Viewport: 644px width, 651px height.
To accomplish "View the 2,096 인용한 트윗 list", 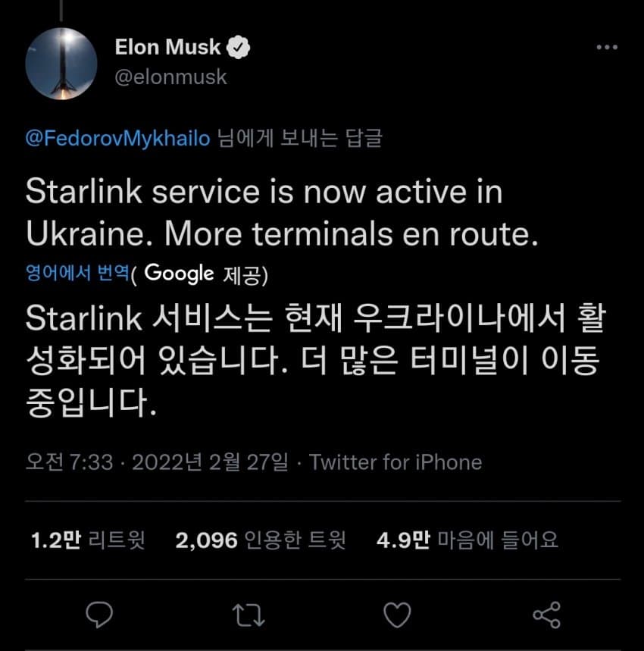I will 261,540.
